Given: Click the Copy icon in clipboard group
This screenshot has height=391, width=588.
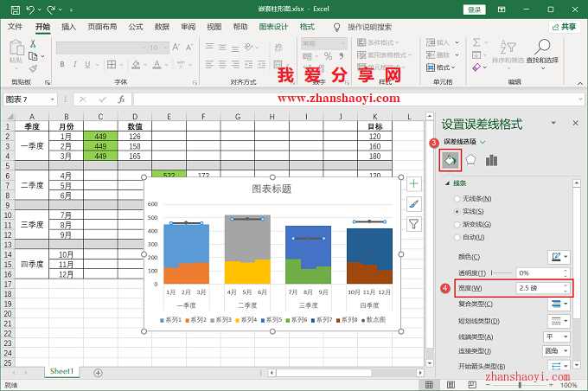Looking at the screenshot, I should [34, 56].
